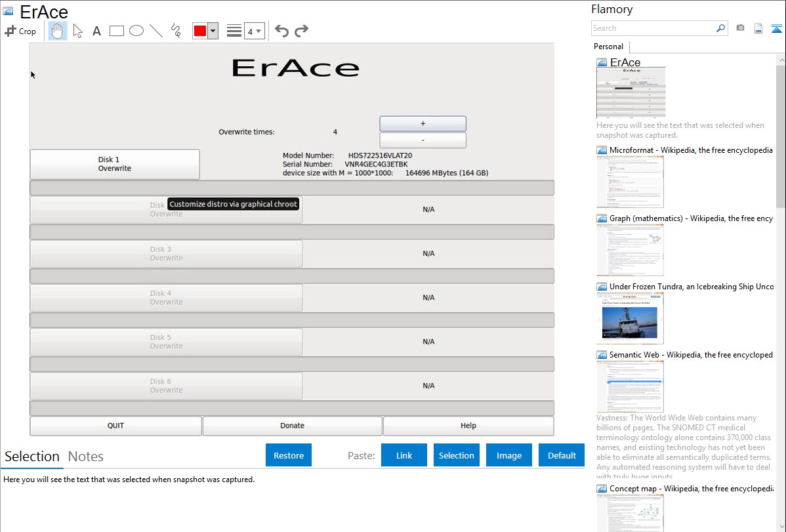Switch to the Notes tab
Viewport: 786px width, 532px height.
(x=86, y=457)
